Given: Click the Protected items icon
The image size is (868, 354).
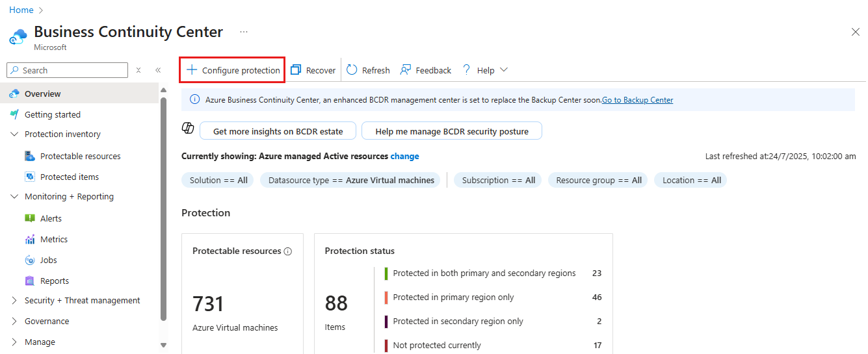Looking at the screenshot, I should tap(30, 177).
